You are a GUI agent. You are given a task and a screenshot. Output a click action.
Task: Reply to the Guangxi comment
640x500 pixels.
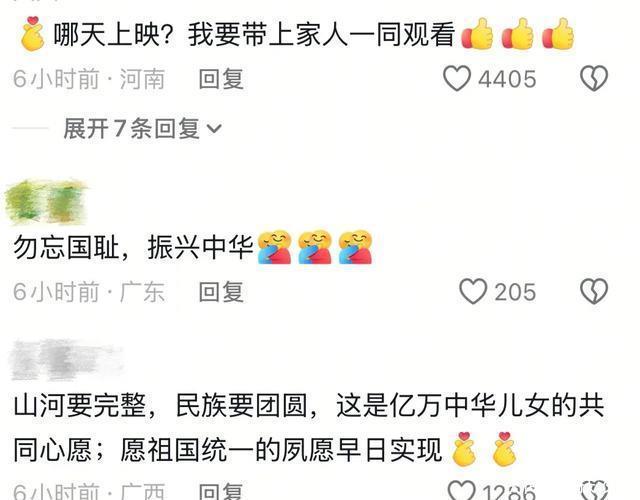[x=221, y=491]
